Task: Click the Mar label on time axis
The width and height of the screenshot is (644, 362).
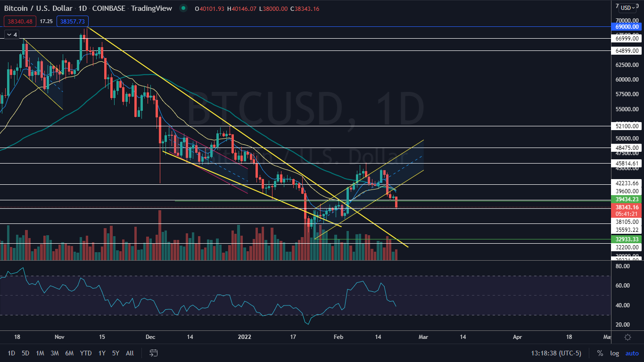Action: click(x=423, y=337)
